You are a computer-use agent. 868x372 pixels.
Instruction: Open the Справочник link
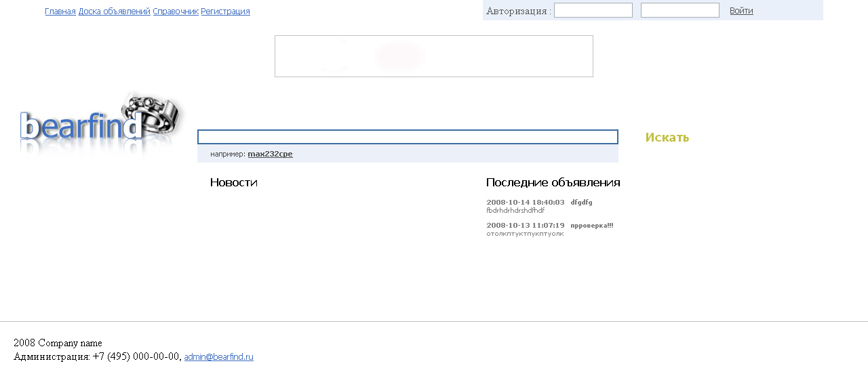tap(176, 12)
